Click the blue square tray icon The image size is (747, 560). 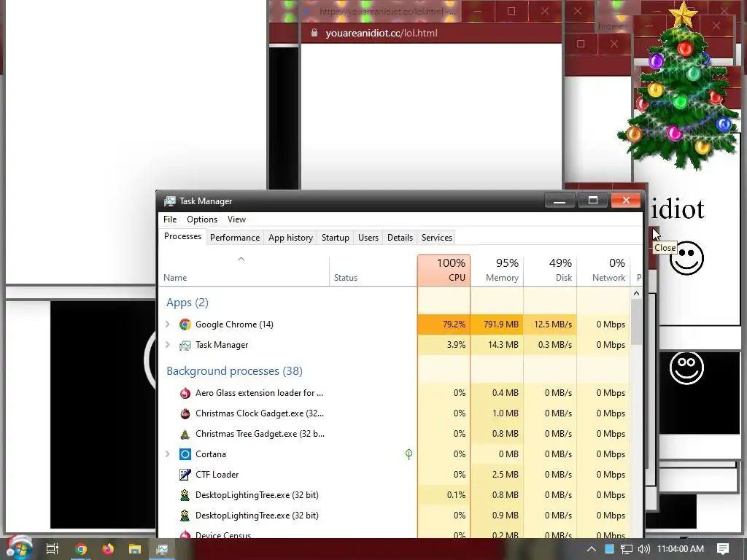point(609,549)
